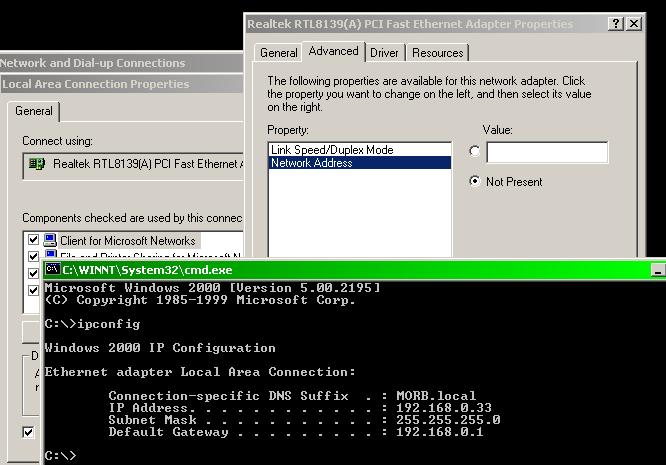666x465 pixels.
Task: Open the Advanced tab in adapter properties
Action: click(333, 51)
